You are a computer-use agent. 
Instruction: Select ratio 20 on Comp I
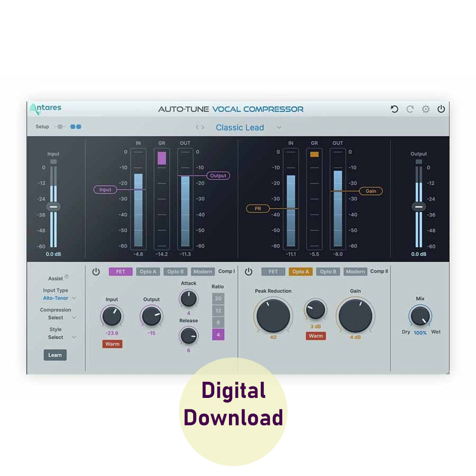pyautogui.click(x=218, y=298)
